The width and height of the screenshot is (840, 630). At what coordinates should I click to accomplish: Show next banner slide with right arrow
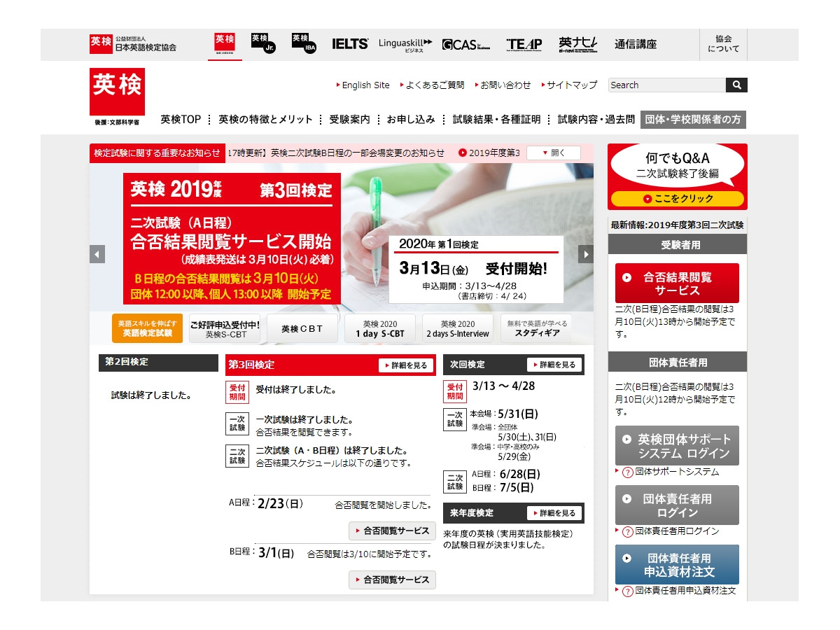586,254
